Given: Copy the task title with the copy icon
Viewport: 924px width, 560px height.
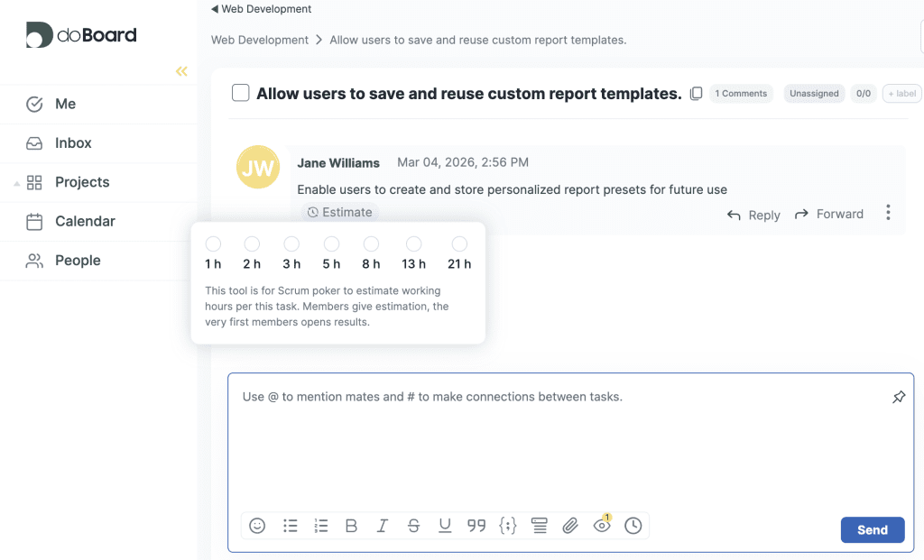Looking at the screenshot, I should 696,93.
